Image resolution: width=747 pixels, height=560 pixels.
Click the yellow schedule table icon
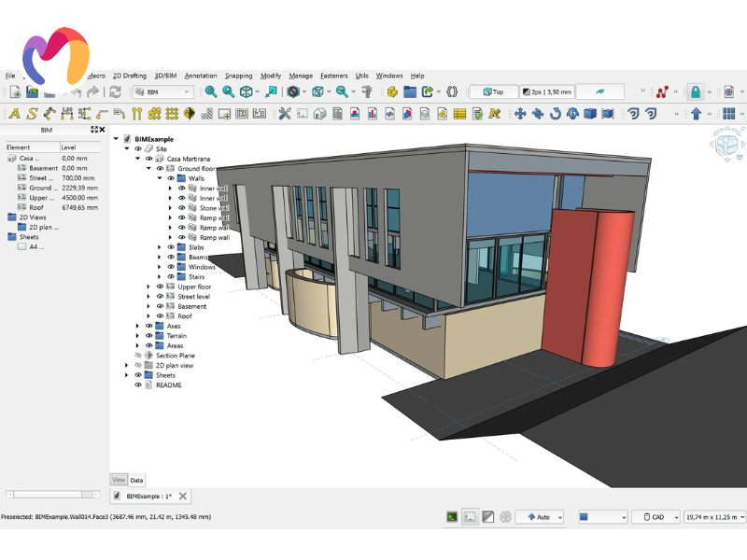click(x=459, y=114)
